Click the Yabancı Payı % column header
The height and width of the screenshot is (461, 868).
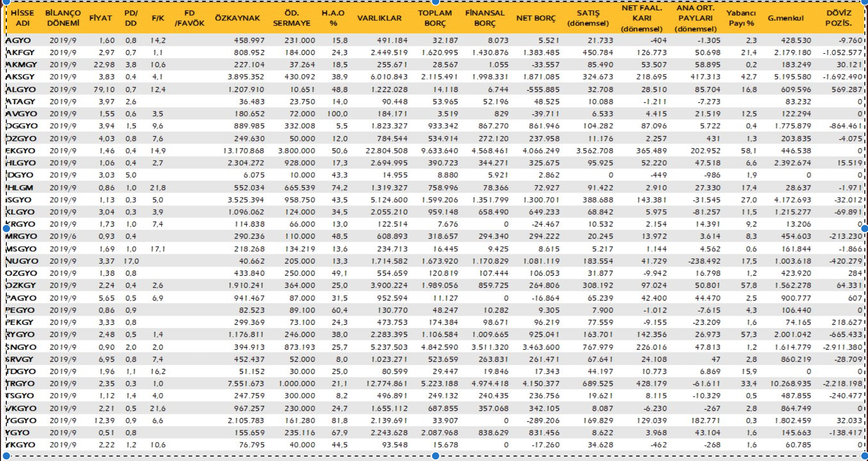741,18
